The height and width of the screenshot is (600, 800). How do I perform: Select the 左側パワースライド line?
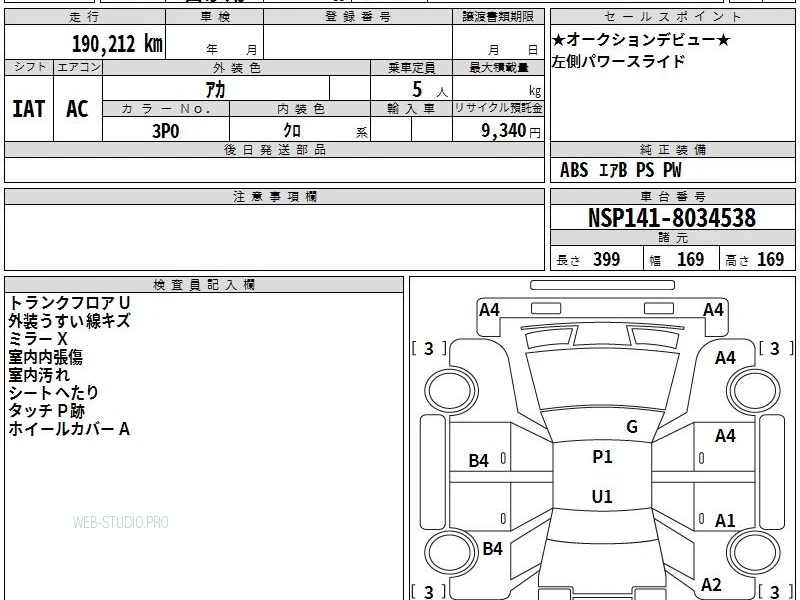tap(618, 62)
